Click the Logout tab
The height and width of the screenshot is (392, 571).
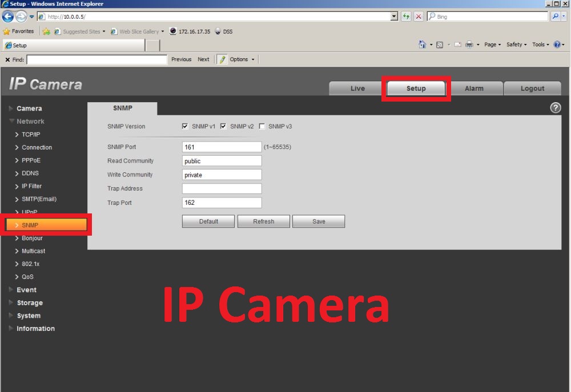pyautogui.click(x=532, y=88)
